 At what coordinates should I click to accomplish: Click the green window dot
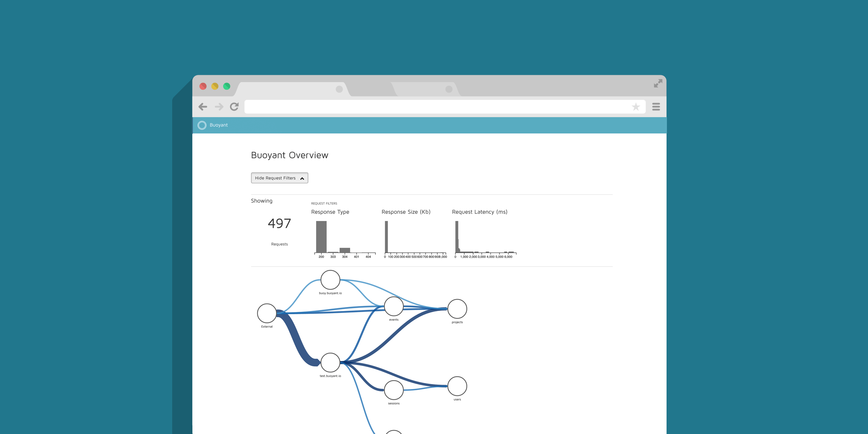pyautogui.click(x=227, y=86)
